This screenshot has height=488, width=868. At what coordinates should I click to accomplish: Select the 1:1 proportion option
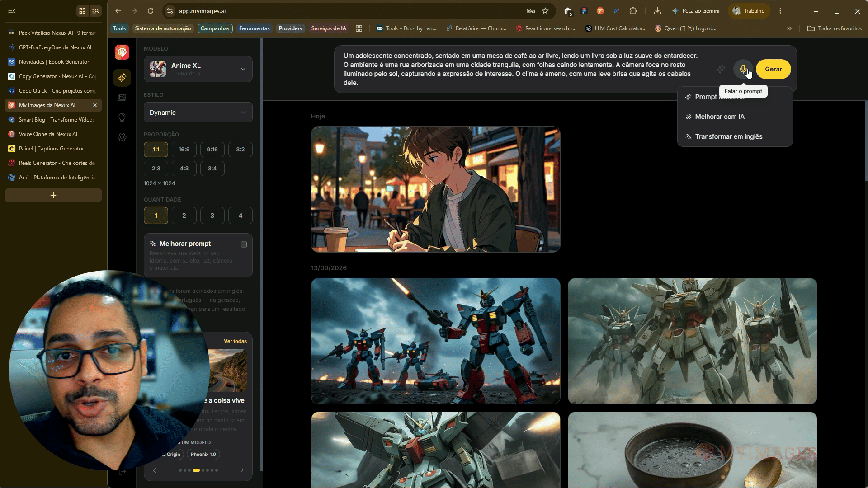[156, 150]
